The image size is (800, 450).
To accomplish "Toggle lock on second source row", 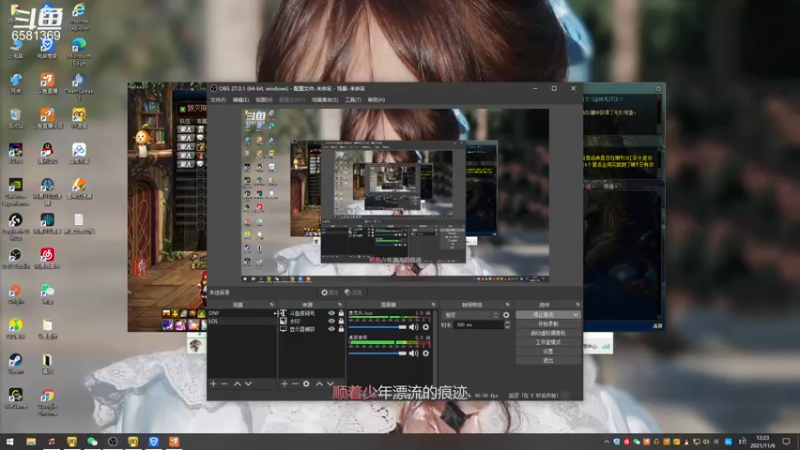I will [341, 321].
